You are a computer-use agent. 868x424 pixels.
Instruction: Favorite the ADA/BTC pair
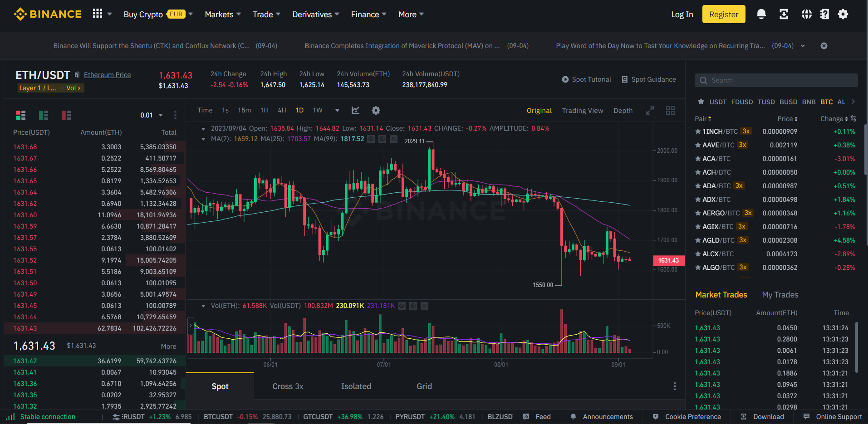[x=698, y=186]
